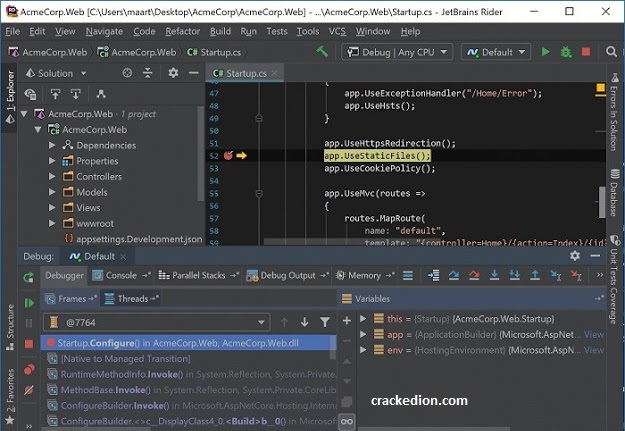Switch to the Memory tab

pos(364,275)
